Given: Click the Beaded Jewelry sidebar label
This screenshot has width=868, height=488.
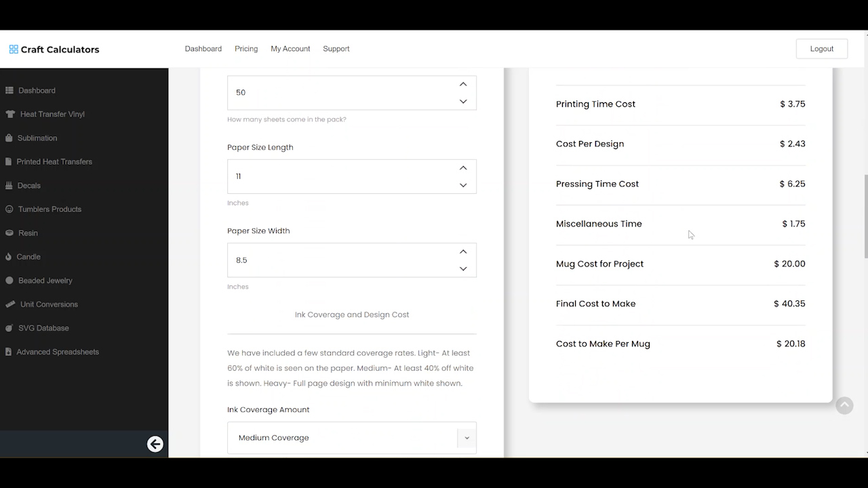Looking at the screenshot, I should click(45, 281).
